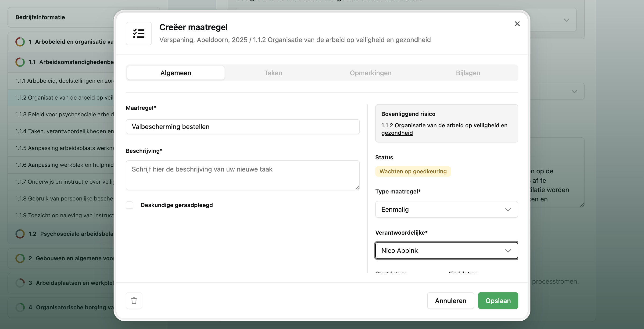The image size is (644, 329).
Task: Expand the top-right background chevron dropdown
Action: pos(566,20)
